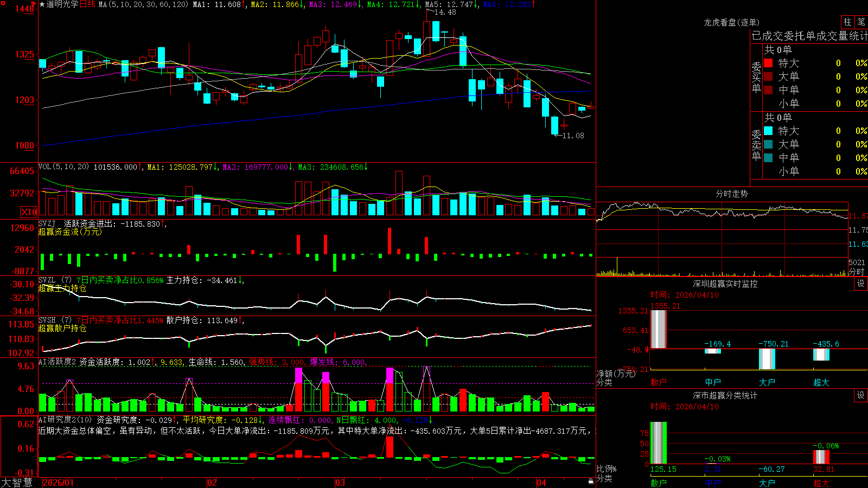
Task: Click the 125.15 散户 ratio value
Action: (x=663, y=469)
